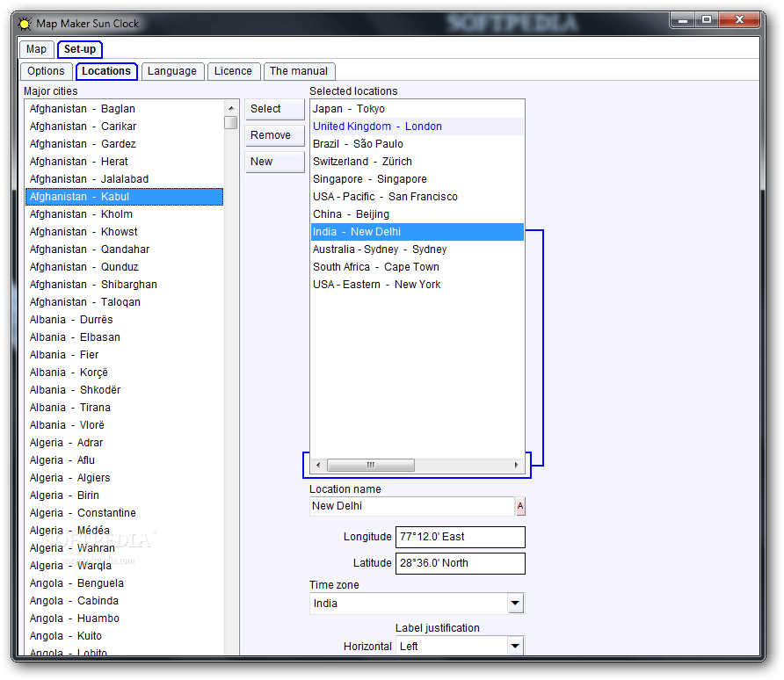Open the Locations tab

pos(106,71)
